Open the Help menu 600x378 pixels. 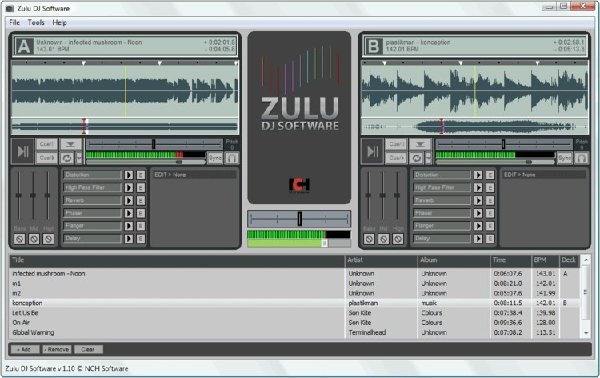click(59, 23)
